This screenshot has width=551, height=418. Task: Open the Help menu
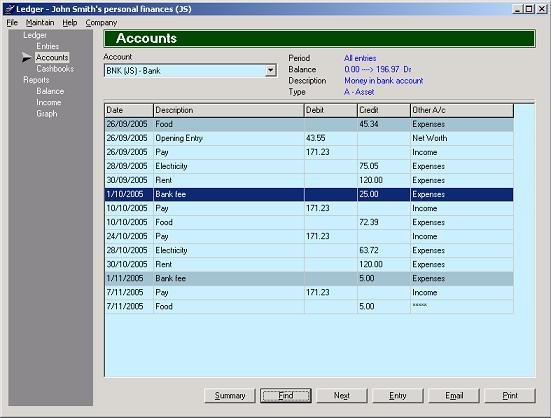click(x=70, y=23)
